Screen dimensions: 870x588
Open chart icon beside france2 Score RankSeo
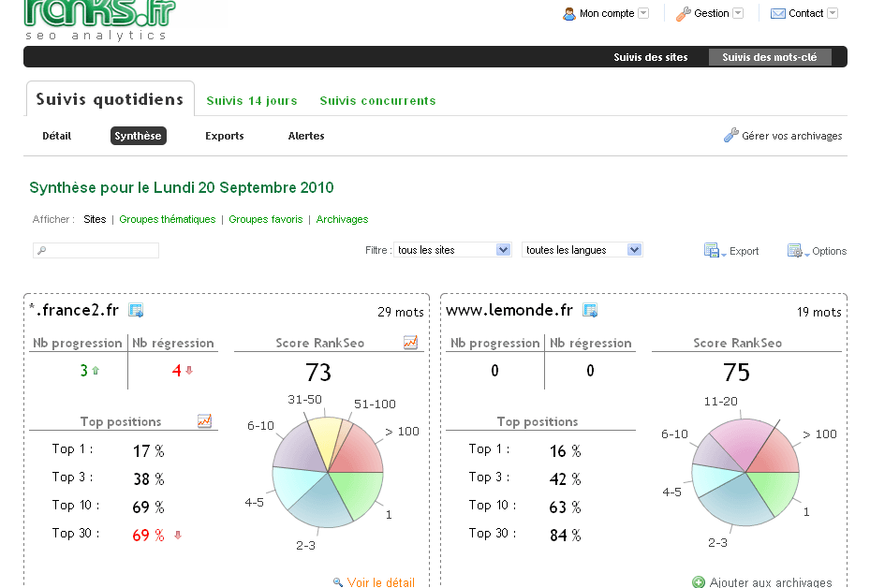pyautogui.click(x=410, y=343)
